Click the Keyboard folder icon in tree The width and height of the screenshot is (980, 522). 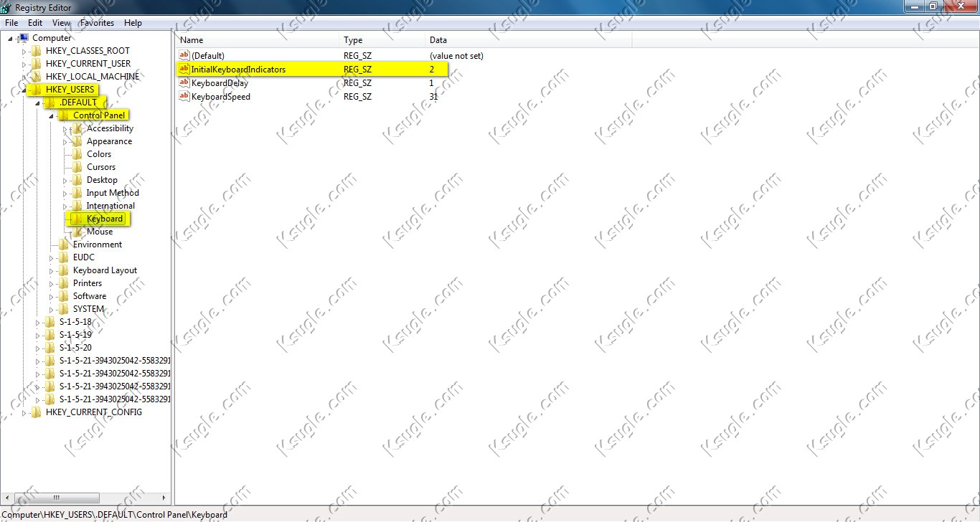(77, 219)
